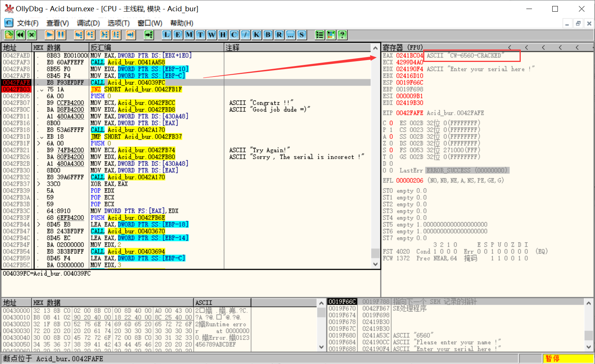Click the Execute Till Return icon
This screenshot has height=364, width=595.
point(130,35)
